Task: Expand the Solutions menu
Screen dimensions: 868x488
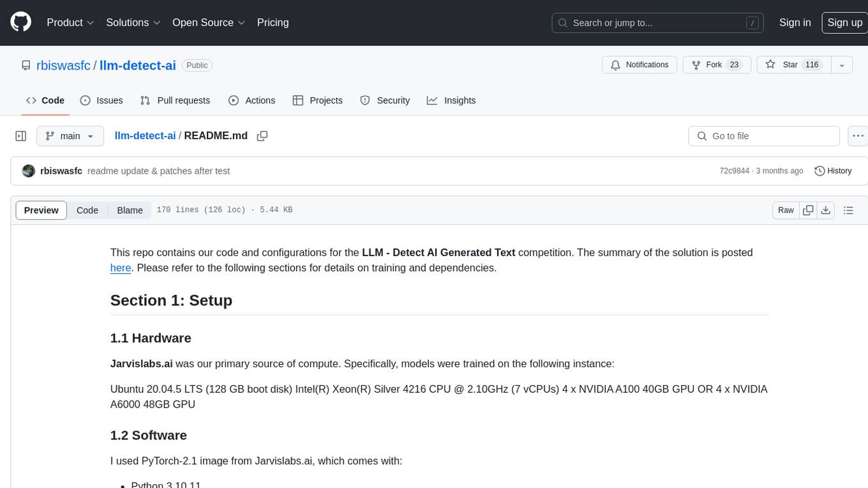Action: pyautogui.click(x=133, y=22)
